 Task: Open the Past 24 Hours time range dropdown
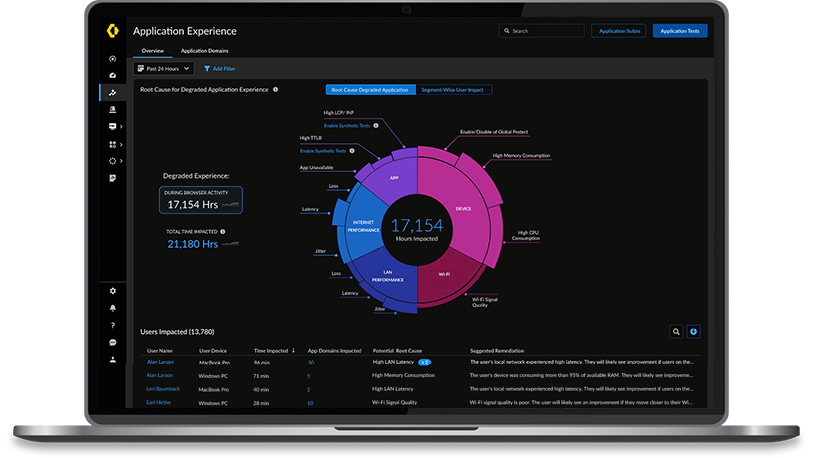[x=163, y=69]
